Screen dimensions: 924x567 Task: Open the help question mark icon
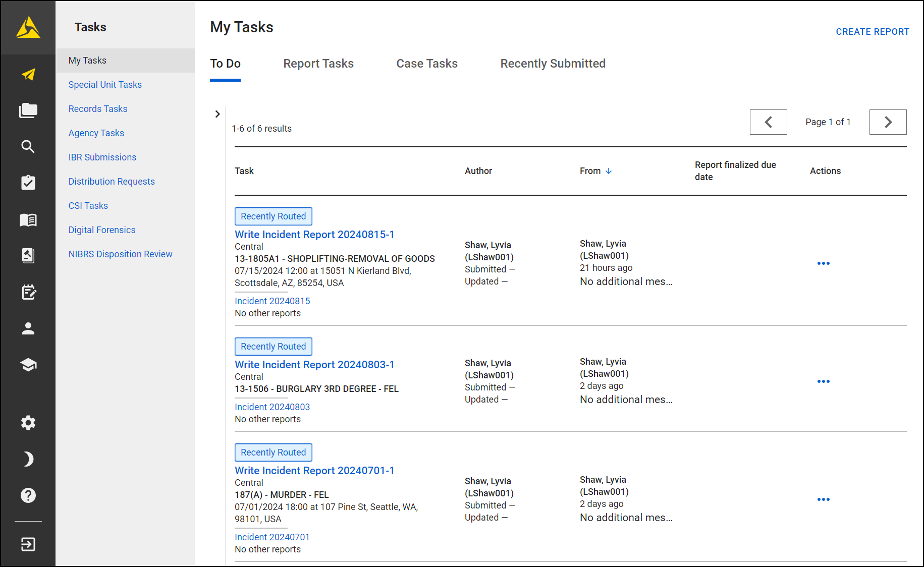[x=28, y=495]
